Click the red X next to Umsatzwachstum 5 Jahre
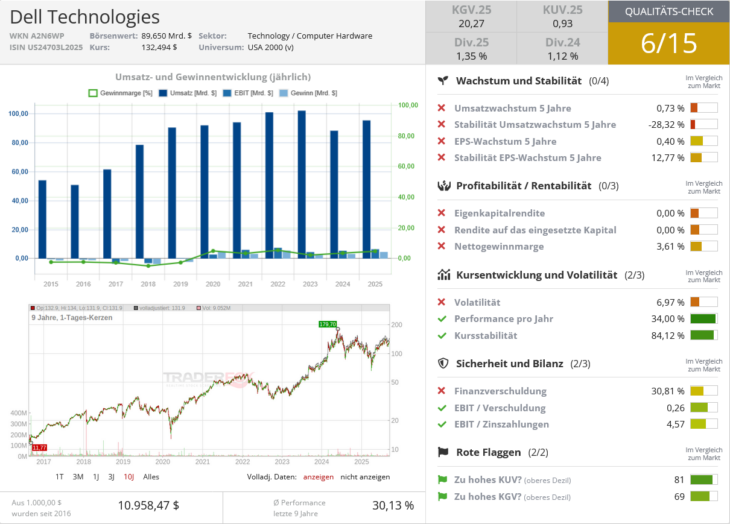Image resolution: width=730 pixels, height=524 pixels. pos(441,108)
